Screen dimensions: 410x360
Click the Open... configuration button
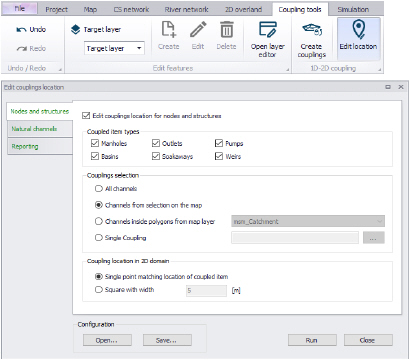click(107, 340)
